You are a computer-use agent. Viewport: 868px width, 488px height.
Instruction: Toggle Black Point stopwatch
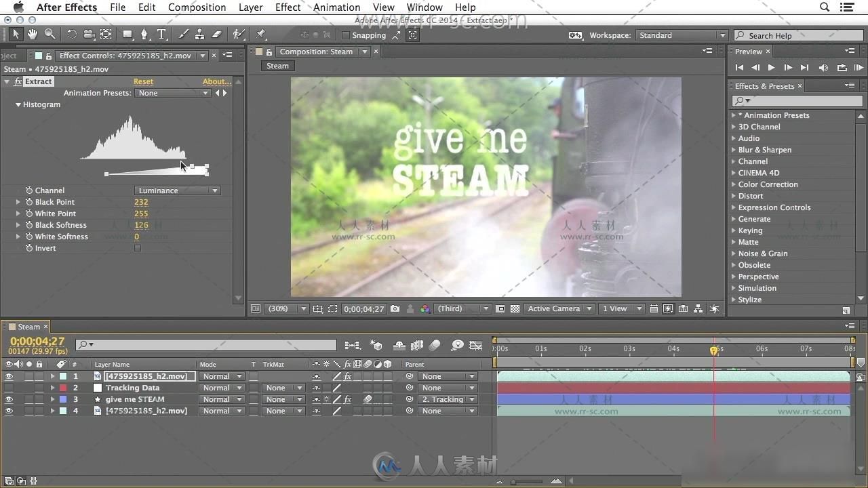click(29, 202)
